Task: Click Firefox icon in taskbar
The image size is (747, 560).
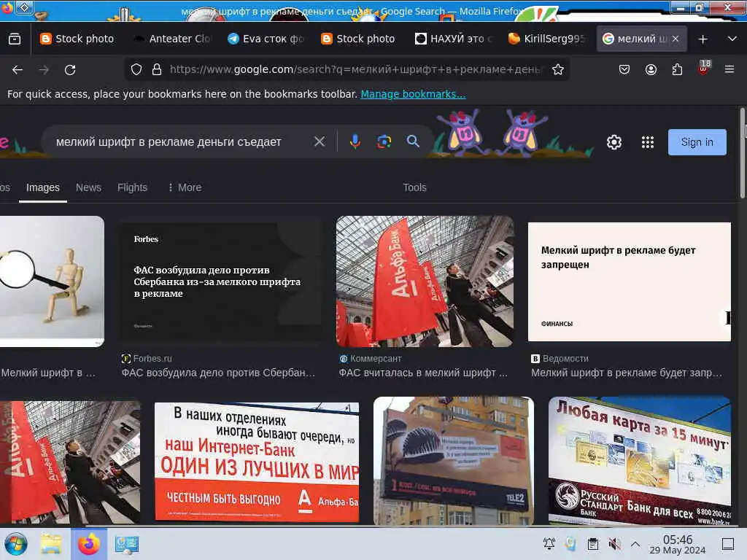Action: (x=89, y=544)
